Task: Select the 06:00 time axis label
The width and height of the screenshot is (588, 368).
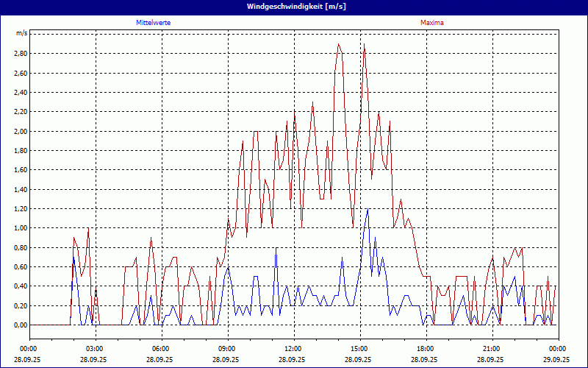Action: pyautogui.click(x=161, y=348)
